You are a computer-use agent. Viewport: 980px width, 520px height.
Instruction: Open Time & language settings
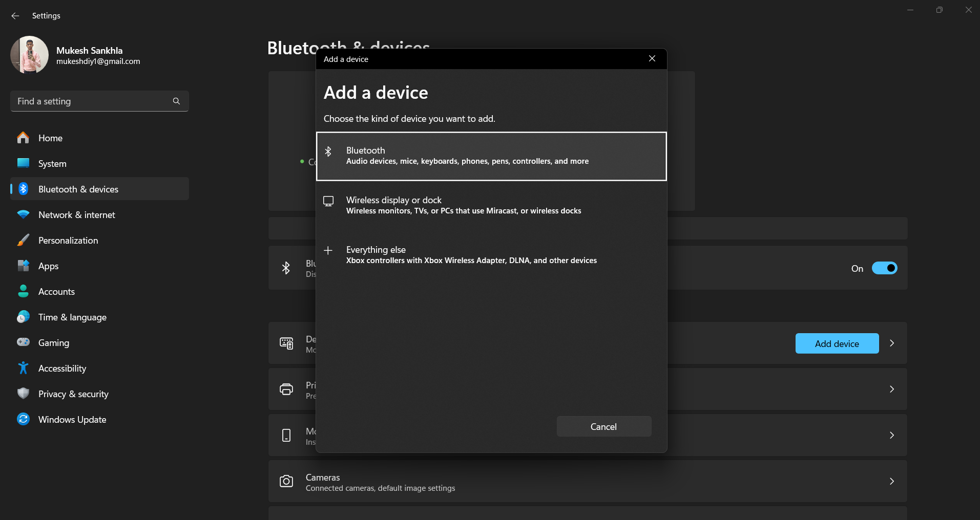[x=99, y=317]
